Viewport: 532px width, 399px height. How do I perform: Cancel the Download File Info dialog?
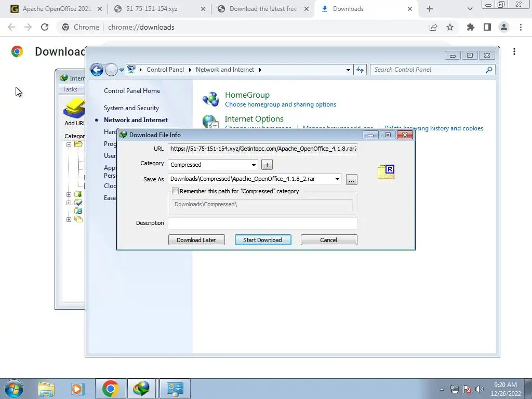(x=329, y=240)
